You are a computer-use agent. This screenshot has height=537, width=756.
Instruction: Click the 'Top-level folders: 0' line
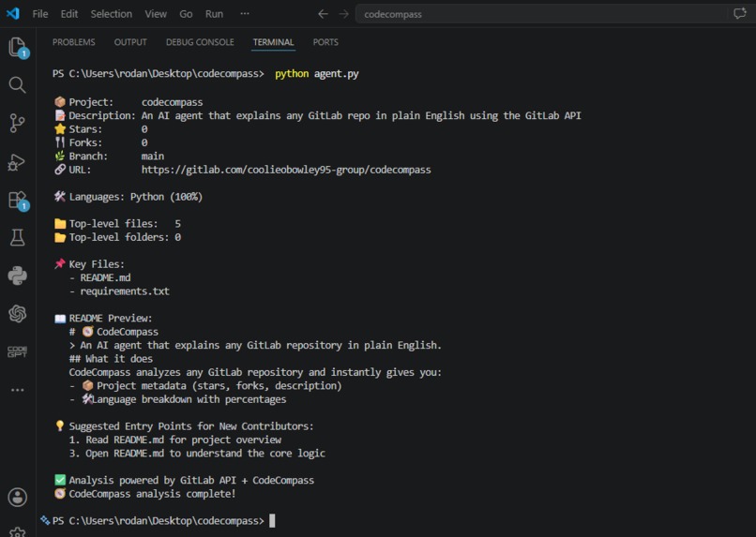117,237
